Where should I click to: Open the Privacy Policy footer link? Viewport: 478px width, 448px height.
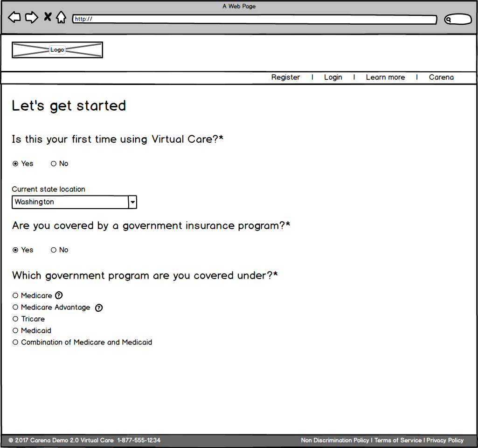(445, 440)
